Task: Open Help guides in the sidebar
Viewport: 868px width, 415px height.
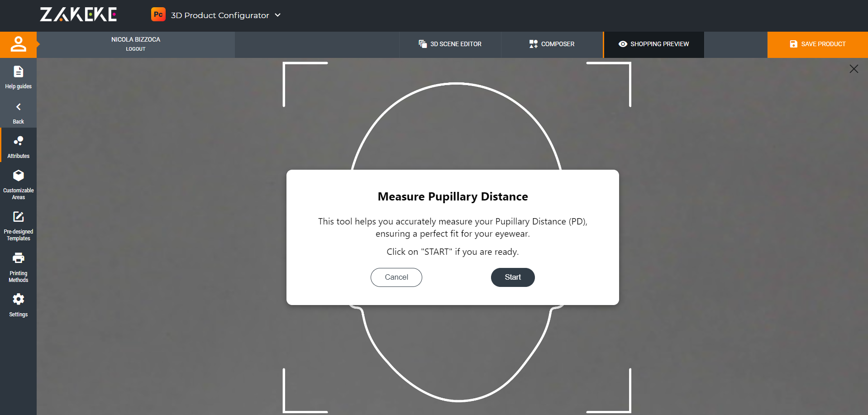Action: tap(18, 77)
